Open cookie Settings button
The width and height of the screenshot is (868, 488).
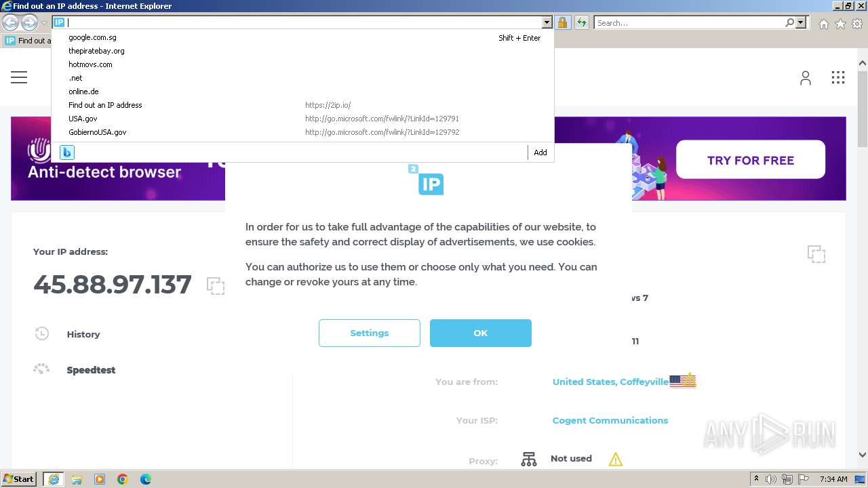click(370, 333)
